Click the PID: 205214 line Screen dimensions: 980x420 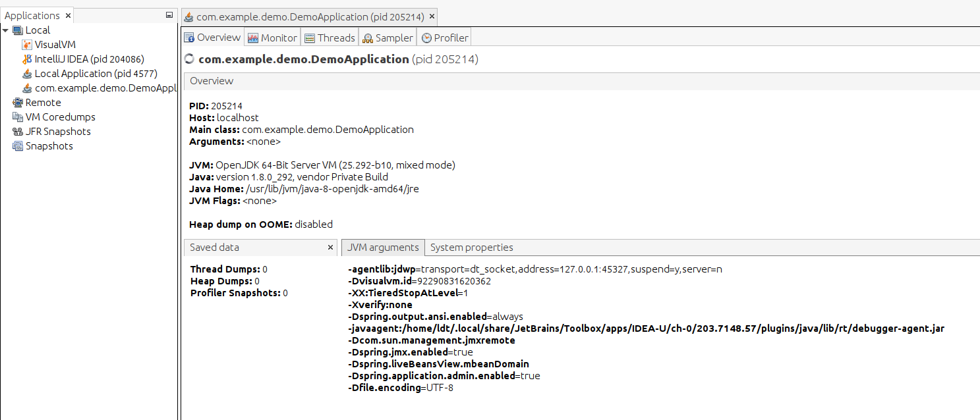(x=216, y=106)
